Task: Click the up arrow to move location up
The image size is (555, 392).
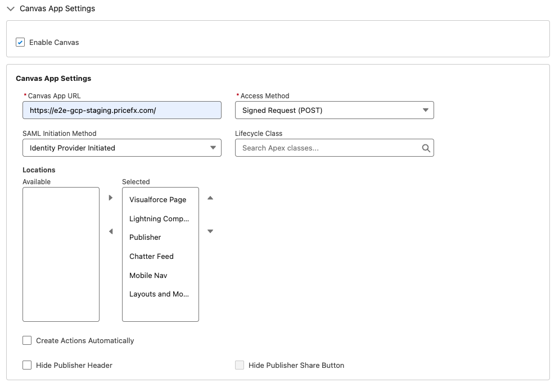Action: click(x=210, y=198)
